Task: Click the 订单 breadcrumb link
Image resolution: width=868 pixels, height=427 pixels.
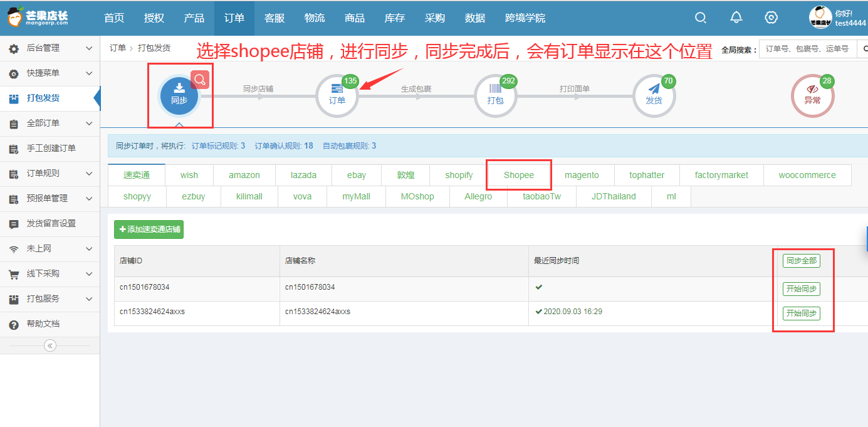Action: [x=118, y=48]
